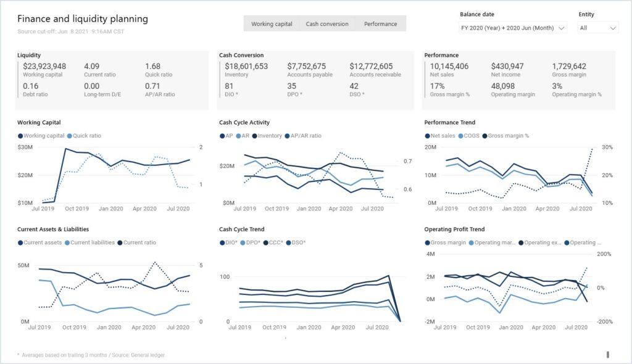The height and width of the screenshot is (364, 632).
Task: Click the $12,772,605 Accounts receivable value
Action: pos(371,67)
